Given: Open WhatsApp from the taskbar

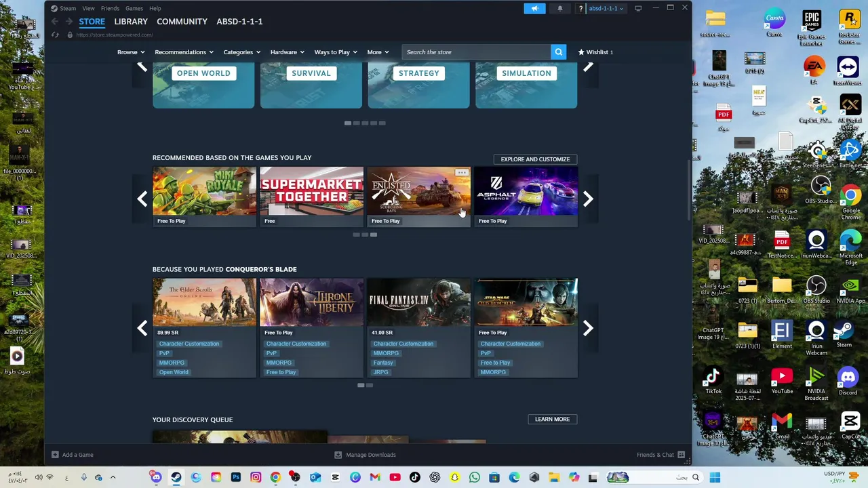Looking at the screenshot, I should (474, 477).
